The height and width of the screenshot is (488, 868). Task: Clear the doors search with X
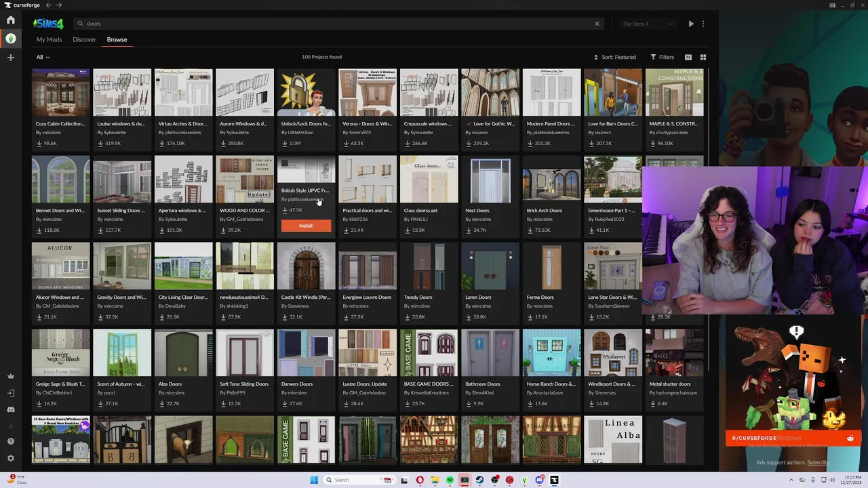coord(597,24)
